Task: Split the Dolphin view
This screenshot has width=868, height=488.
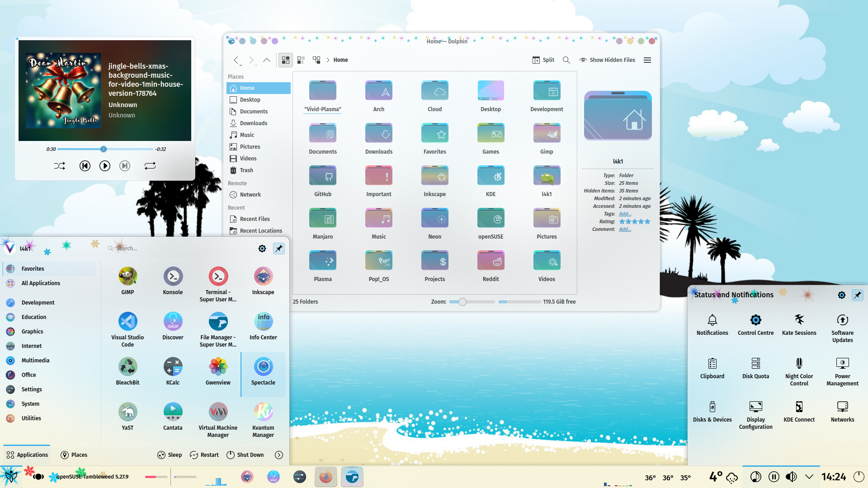Action: (543, 60)
